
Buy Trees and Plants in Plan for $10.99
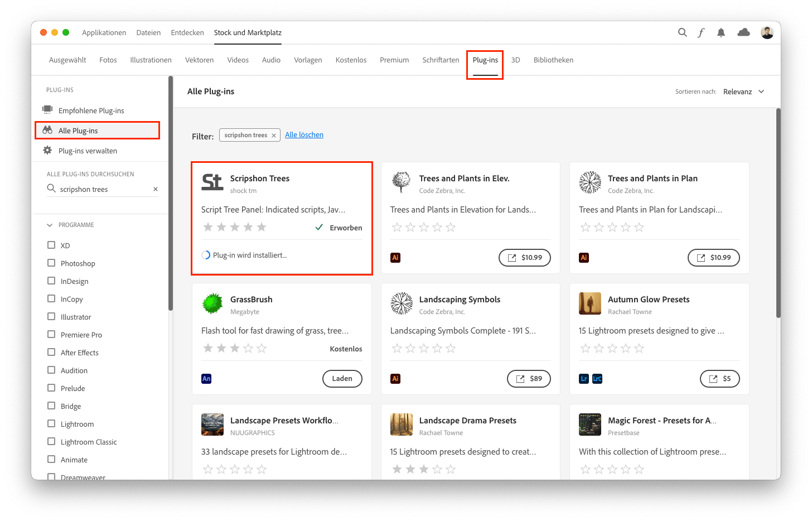[714, 258]
